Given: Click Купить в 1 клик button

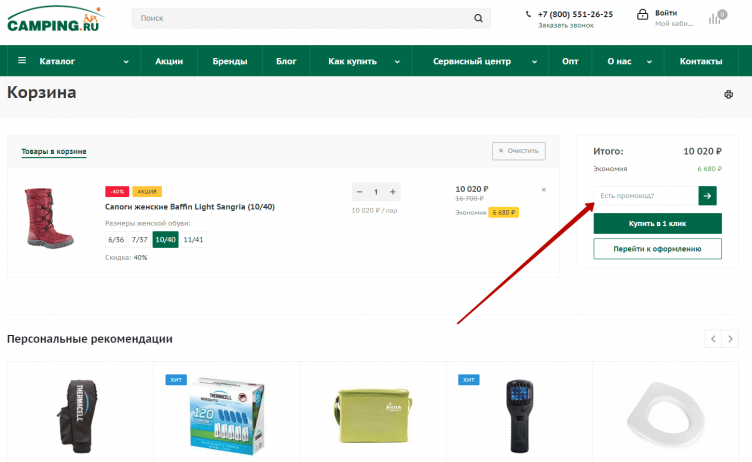Looking at the screenshot, I should click(657, 224).
